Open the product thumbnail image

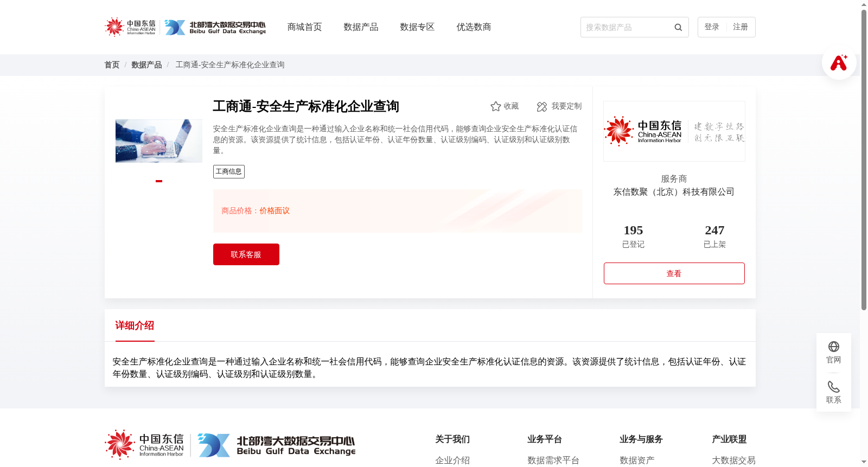pos(159,141)
